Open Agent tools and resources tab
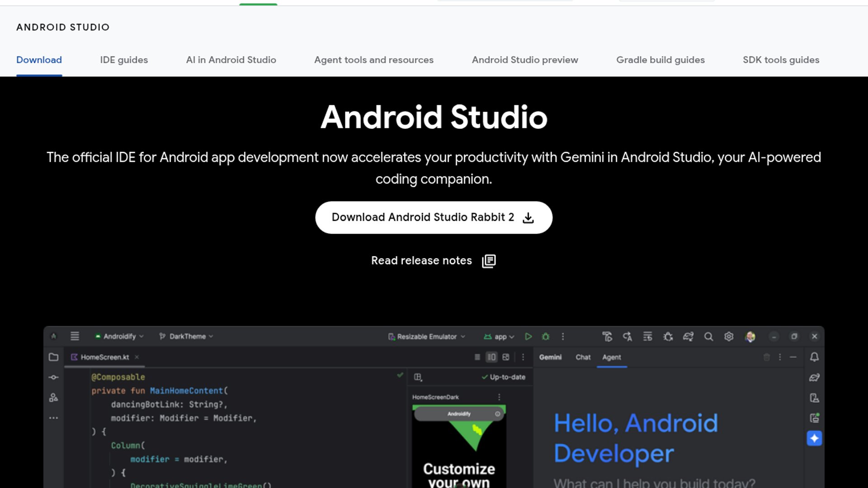This screenshot has height=488, width=868. [374, 60]
